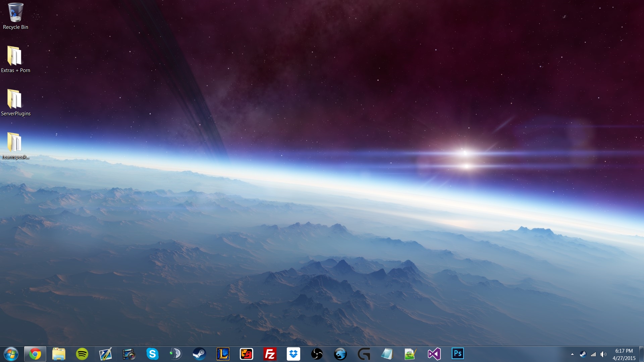The image size is (644, 362).
Task: Open Windows Explorer from the taskbar
Action: pyautogui.click(x=58, y=354)
